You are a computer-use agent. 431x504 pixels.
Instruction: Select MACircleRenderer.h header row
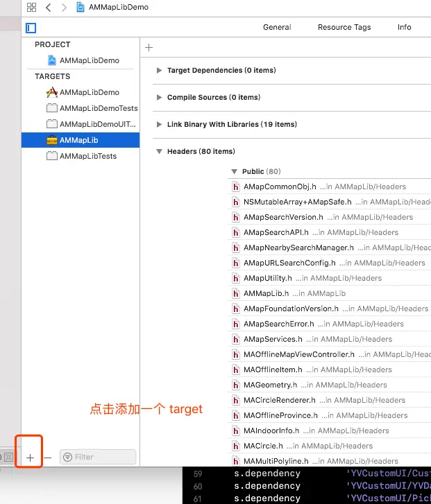click(329, 401)
